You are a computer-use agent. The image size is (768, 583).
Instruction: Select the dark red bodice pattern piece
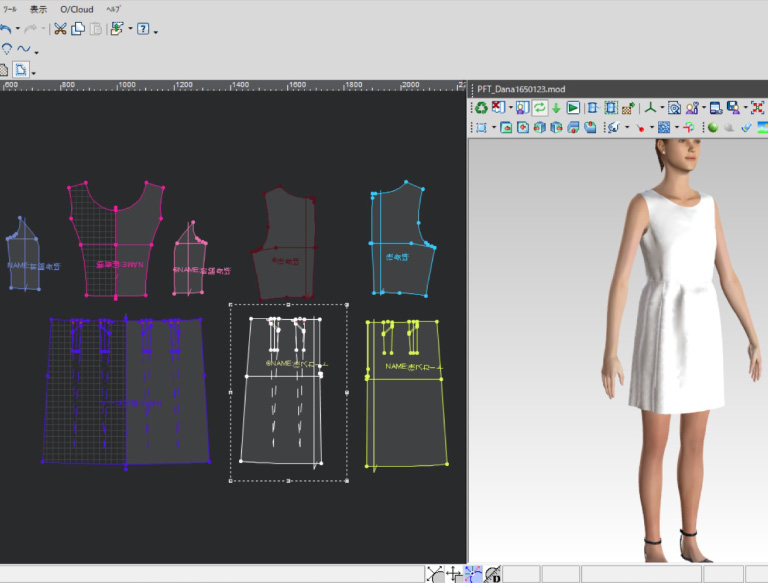coord(284,245)
